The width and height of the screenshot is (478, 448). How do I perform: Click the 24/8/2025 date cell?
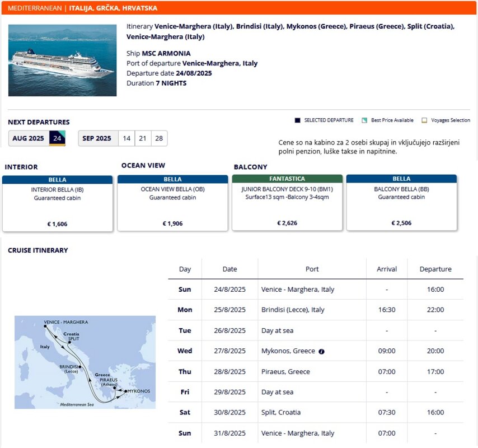[x=229, y=290]
